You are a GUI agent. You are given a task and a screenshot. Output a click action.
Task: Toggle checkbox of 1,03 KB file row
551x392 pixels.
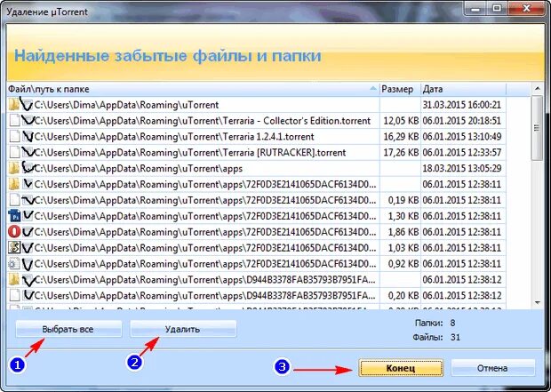coord(28,247)
